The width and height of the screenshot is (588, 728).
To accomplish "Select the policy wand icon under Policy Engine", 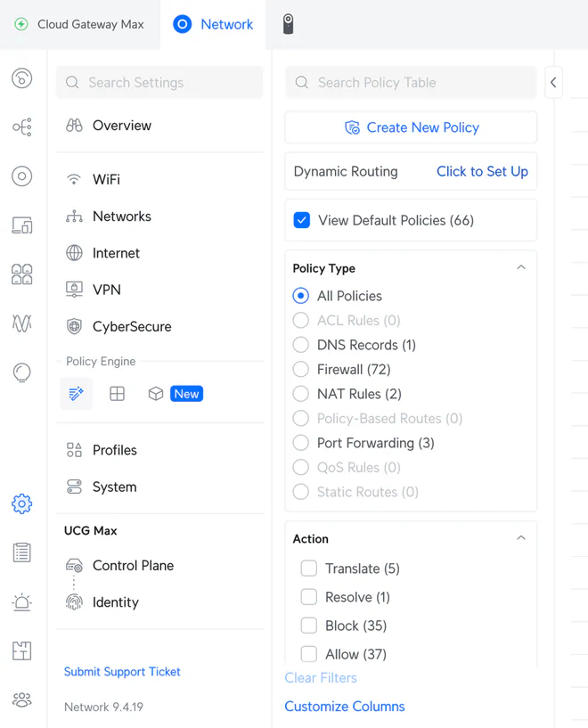I will pos(76,393).
